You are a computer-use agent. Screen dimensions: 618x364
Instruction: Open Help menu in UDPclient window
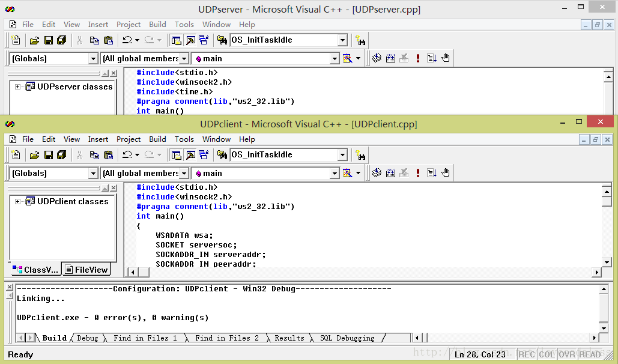[x=247, y=139]
